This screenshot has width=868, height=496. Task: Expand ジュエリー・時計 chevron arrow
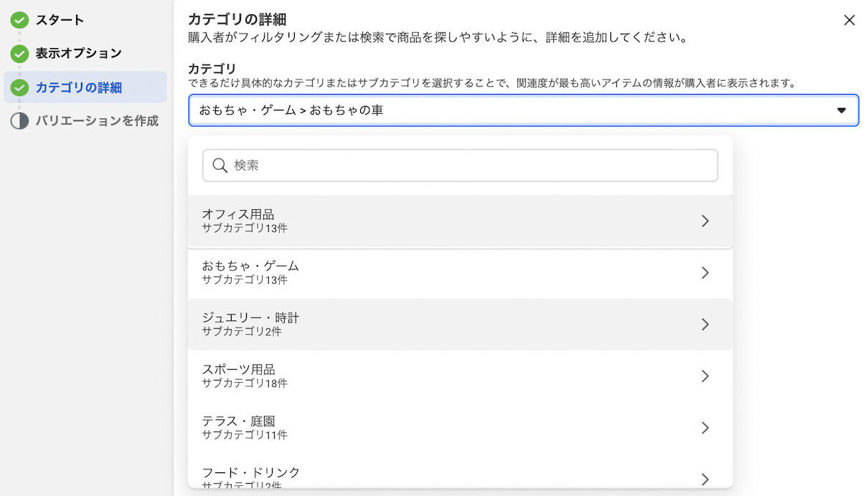coord(705,324)
